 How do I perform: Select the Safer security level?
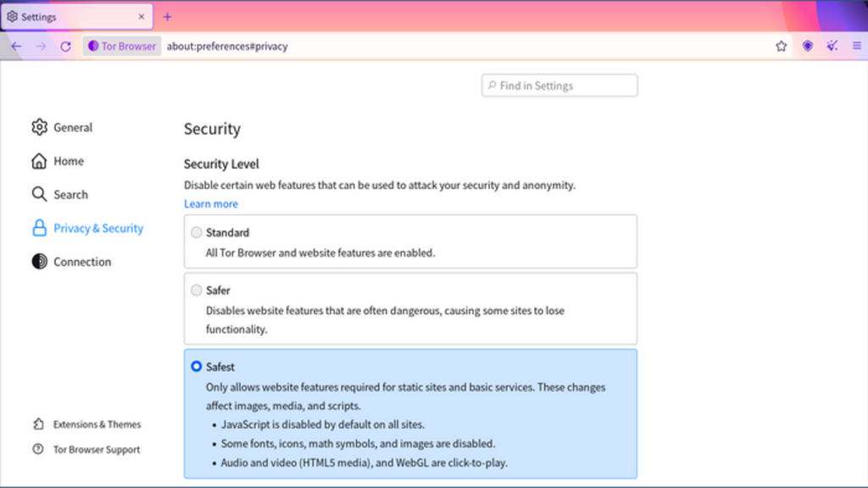click(x=197, y=290)
